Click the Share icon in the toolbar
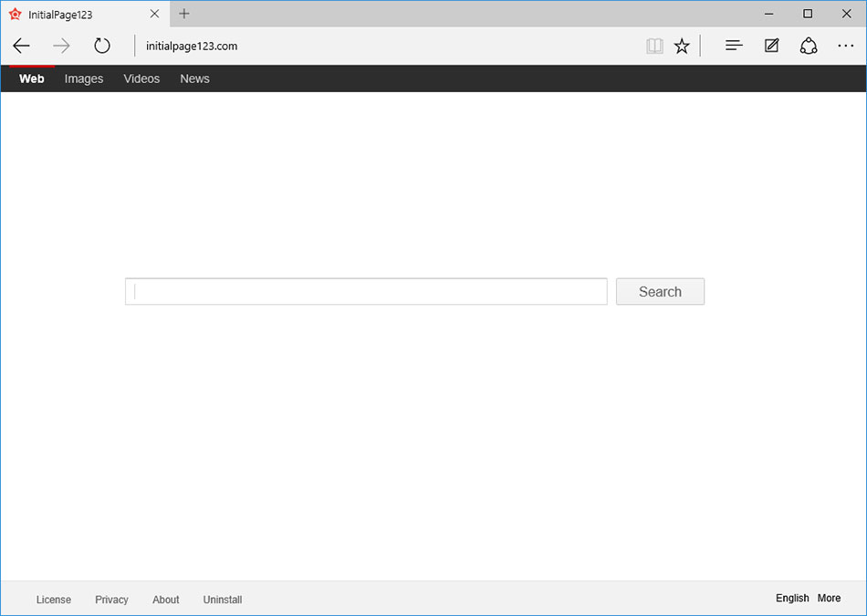Screen dimensions: 867x616 (x=809, y=46)
